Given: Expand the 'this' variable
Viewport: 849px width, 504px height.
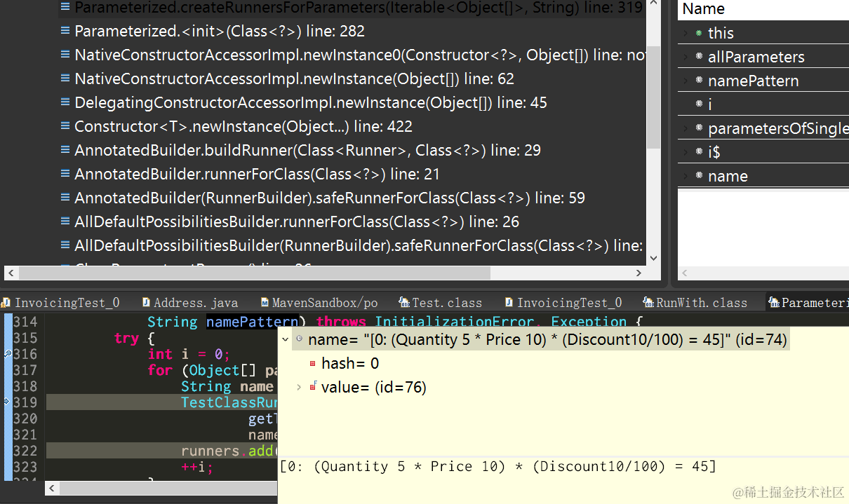Looking at the screenshot, I should click(x=685, y=33).
